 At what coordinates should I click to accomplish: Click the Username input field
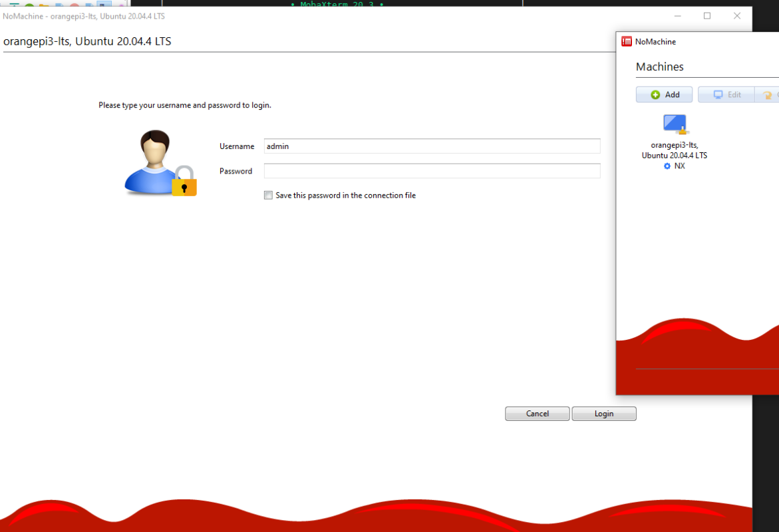432,146
